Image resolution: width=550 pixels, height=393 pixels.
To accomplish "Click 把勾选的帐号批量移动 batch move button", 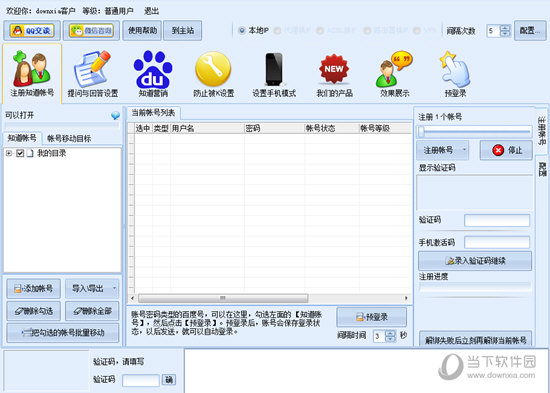I will click(x=63, y=333).
